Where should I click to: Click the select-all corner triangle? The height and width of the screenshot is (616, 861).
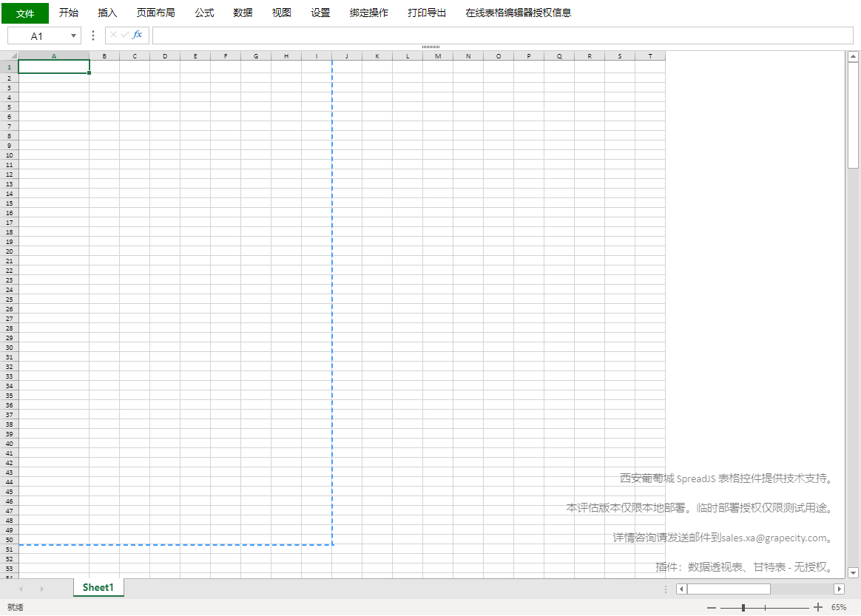[x=13, y=56]
